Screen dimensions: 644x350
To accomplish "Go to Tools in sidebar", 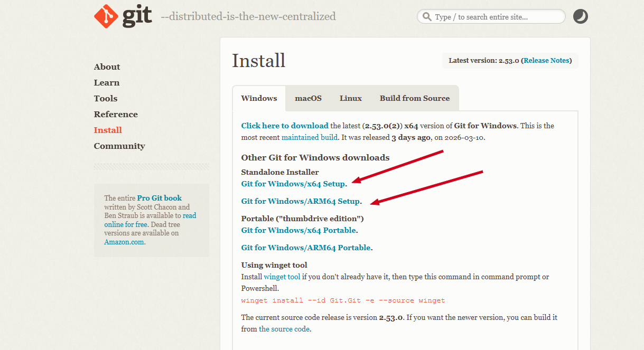I will tap(106, 99).
